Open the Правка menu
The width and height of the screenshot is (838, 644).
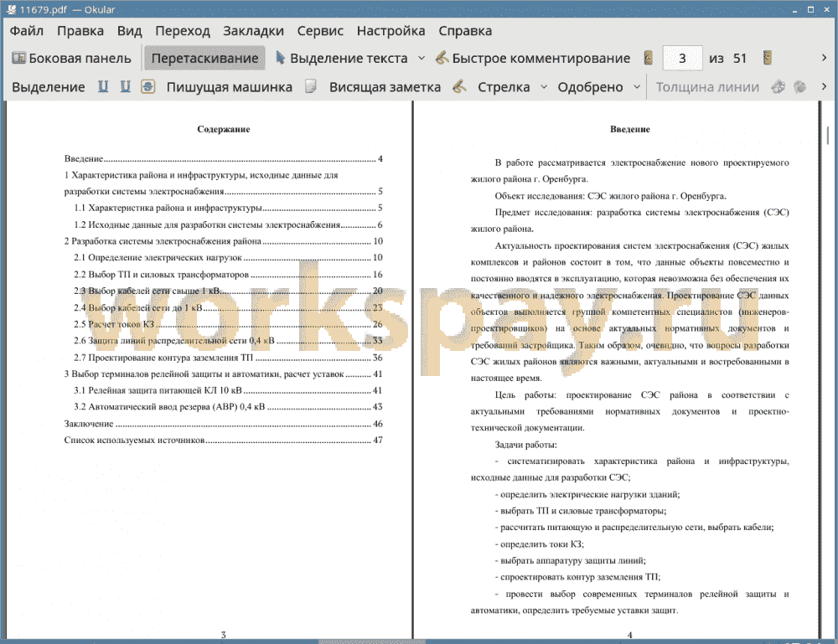pyautogui.click(x=80, y=31)
